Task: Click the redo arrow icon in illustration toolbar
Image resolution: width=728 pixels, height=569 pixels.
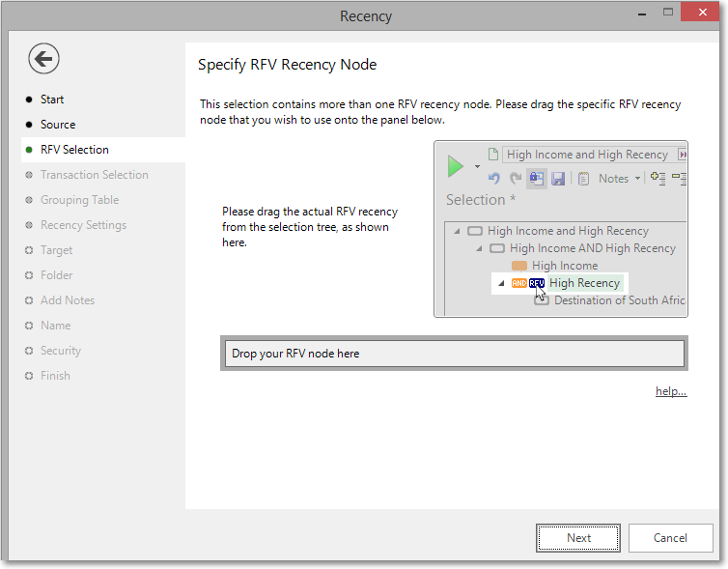Action: pos(515,179)
